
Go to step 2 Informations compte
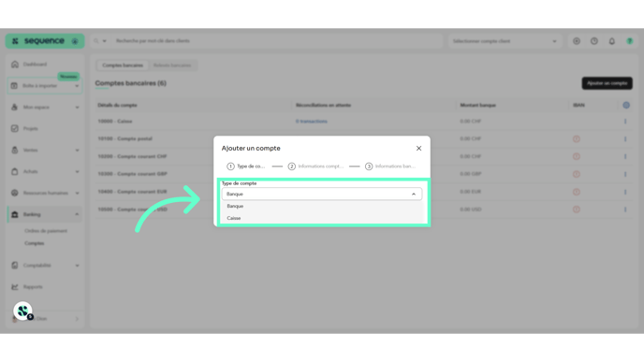coord(315,167)
